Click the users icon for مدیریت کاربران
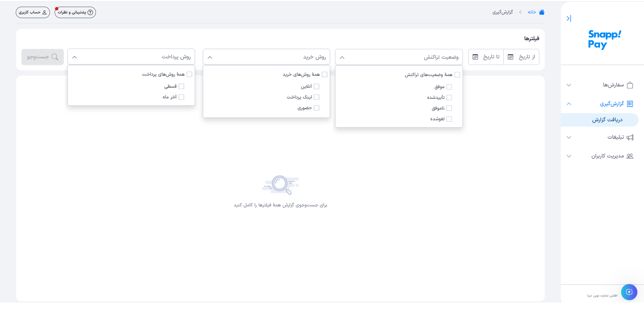The height and width of the screenshot is (335, 644). click(630, 156)
